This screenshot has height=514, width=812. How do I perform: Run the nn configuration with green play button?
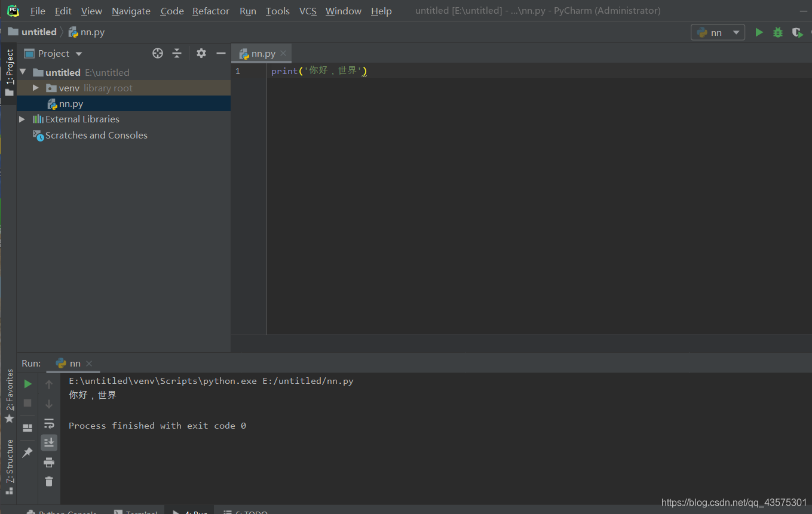[759, 32]
